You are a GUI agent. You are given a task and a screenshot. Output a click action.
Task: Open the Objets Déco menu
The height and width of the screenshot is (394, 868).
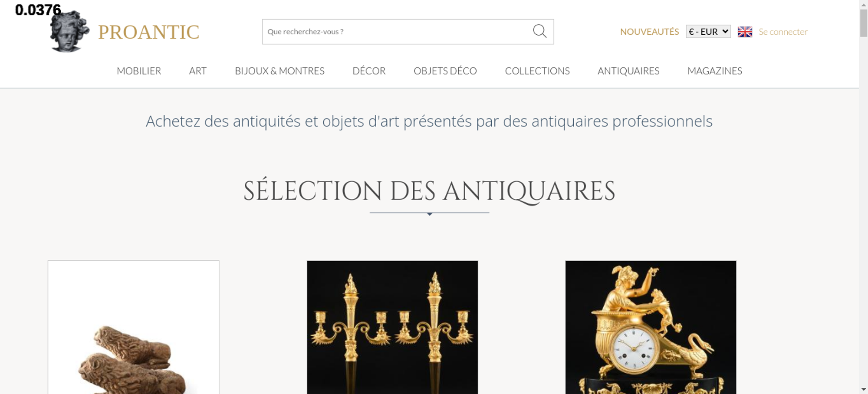tap(445, 71)
